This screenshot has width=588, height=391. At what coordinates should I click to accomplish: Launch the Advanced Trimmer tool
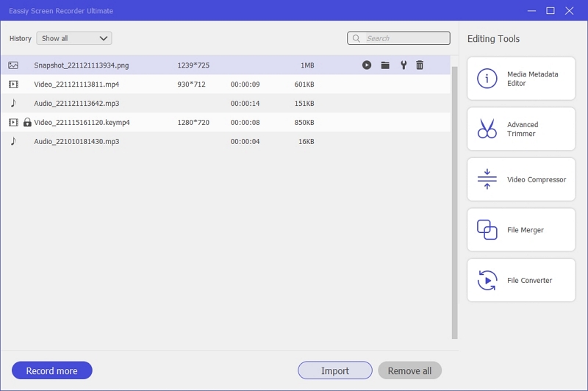pyautogui.click(x=521, y=129)
